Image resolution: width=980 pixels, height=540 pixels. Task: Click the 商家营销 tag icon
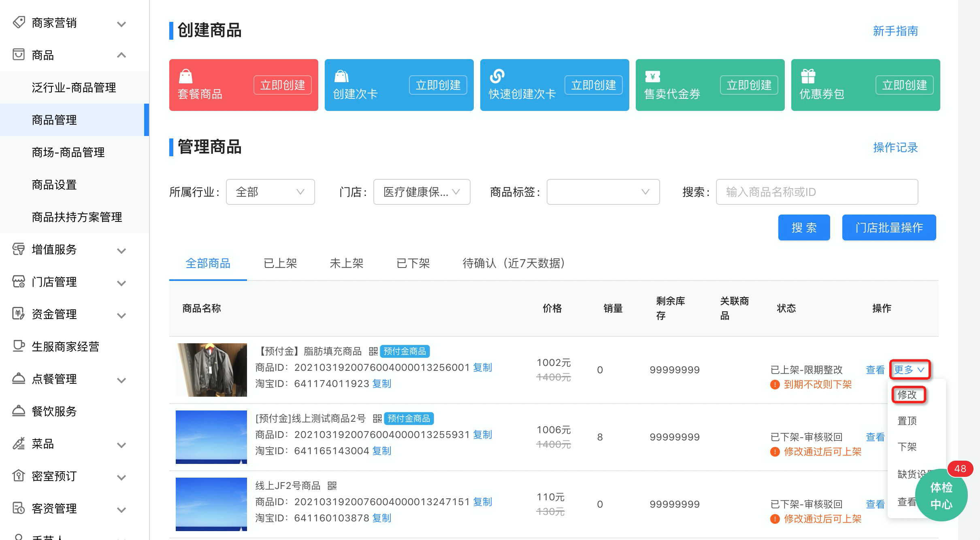19,22
